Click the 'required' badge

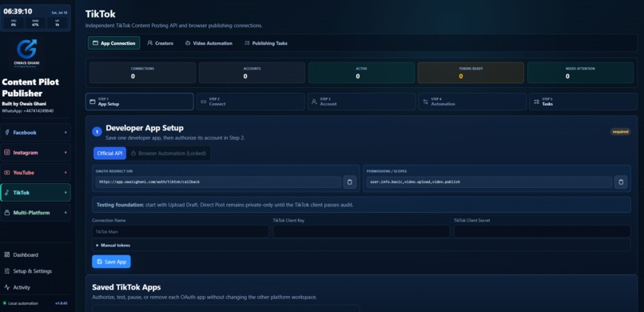(x=621, y=132)
